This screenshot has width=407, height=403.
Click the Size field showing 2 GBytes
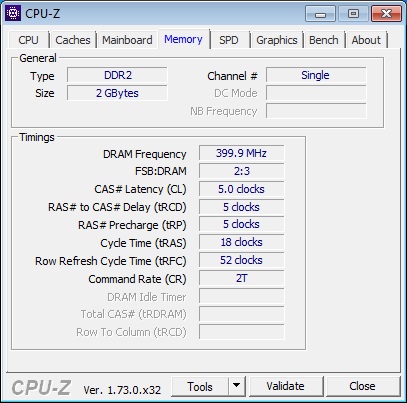pos(117,93)
